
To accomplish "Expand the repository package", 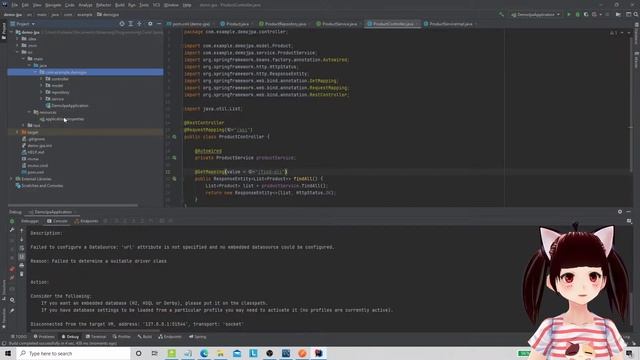I will tap(42, 92).
